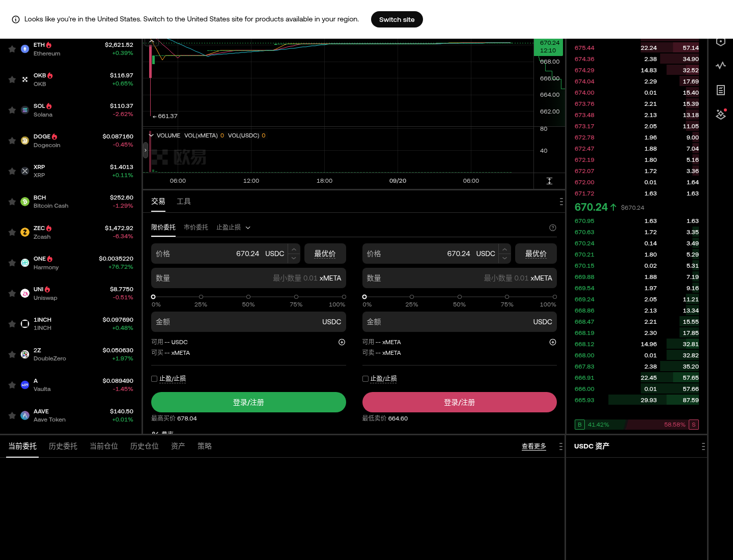Switch to the 交易 tab

click(158, 202)
